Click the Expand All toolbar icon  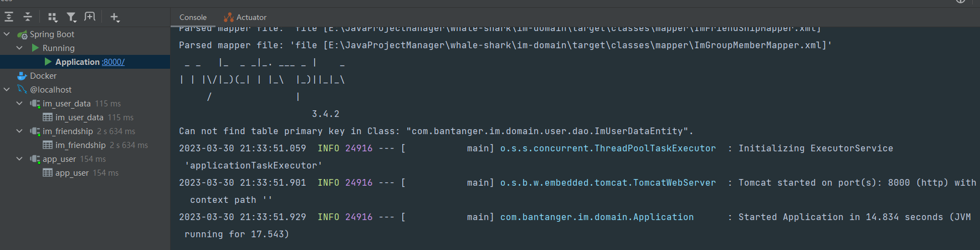9,17
